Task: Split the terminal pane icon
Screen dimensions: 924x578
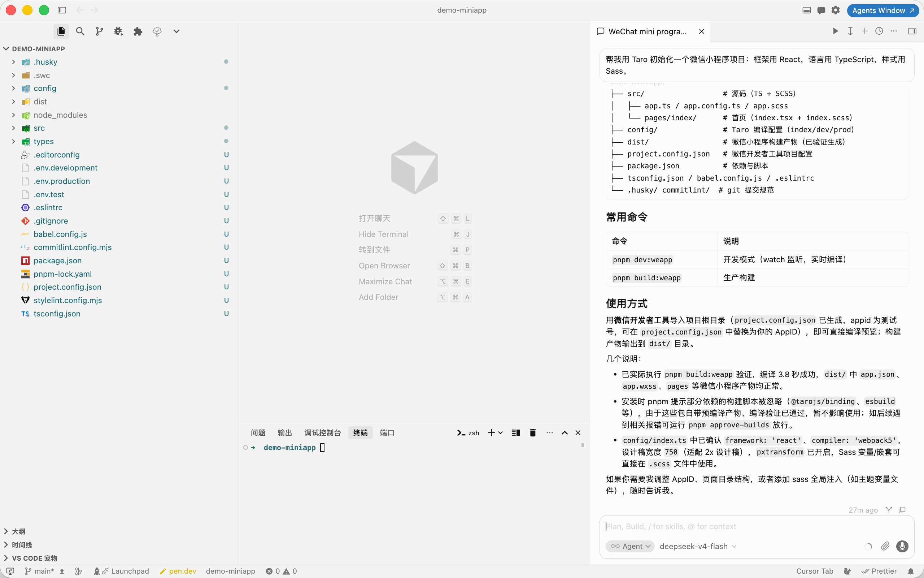Action: [516, 433]
